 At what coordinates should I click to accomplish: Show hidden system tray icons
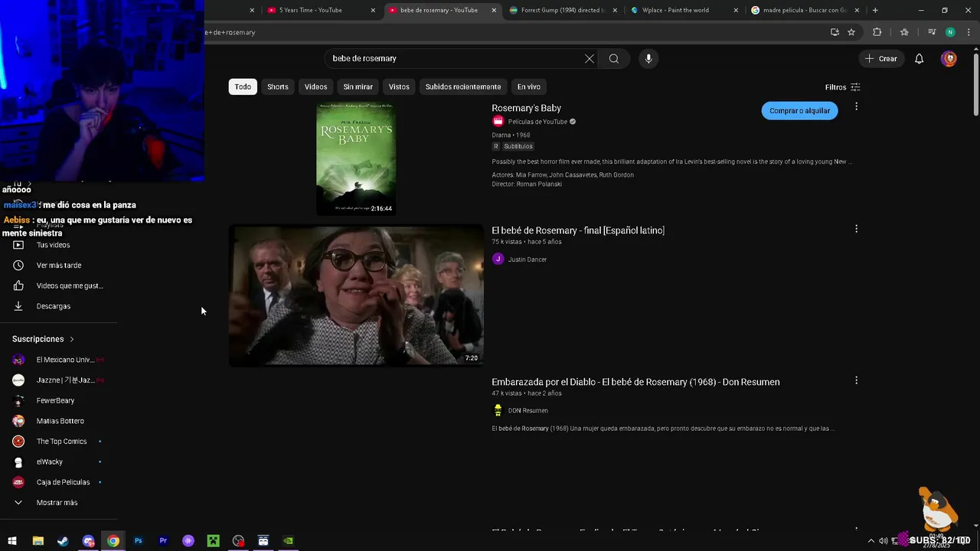coord(871,541)
